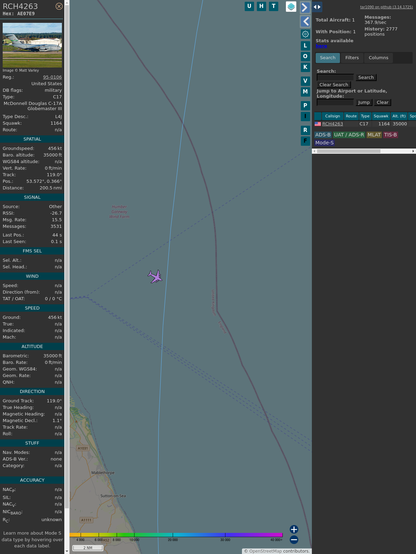The height and width of the screenshot is (554, 416).
Task: Open the map layer selector icon
Action: click(x=291, y=7)
